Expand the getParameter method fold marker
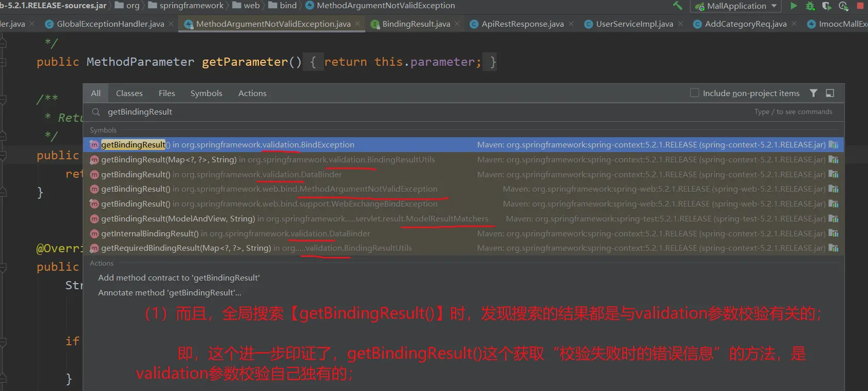This screenshot has width=868, height=391. pos(3,62)
